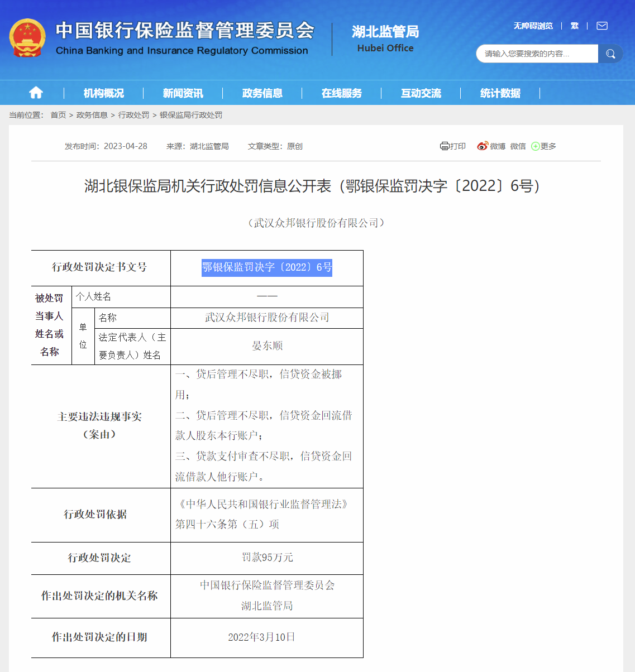Click the cell 法定代表人（主要负责人）姓名

pyautogui.click(x=132, y=346)
